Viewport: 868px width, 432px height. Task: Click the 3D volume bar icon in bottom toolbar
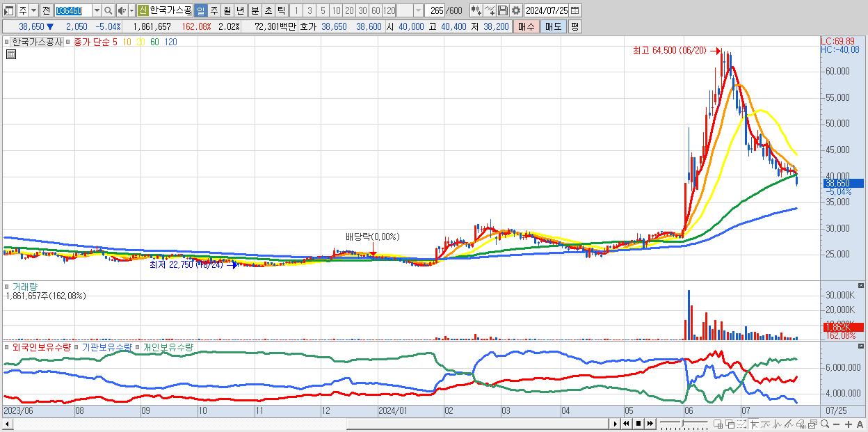(801, 424)
